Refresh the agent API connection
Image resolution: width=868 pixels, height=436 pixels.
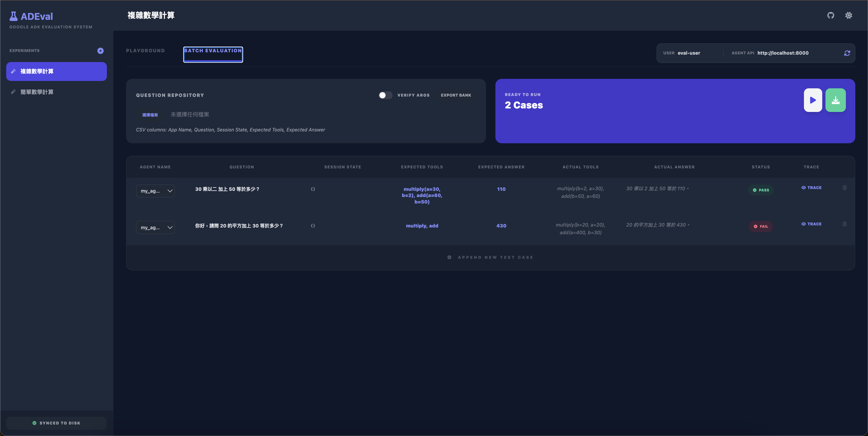click(847, 53)
